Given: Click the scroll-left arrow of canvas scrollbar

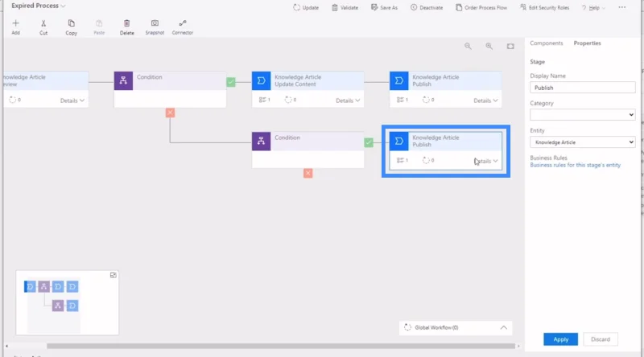Looking at the screenshot, I should coord(6,346).
